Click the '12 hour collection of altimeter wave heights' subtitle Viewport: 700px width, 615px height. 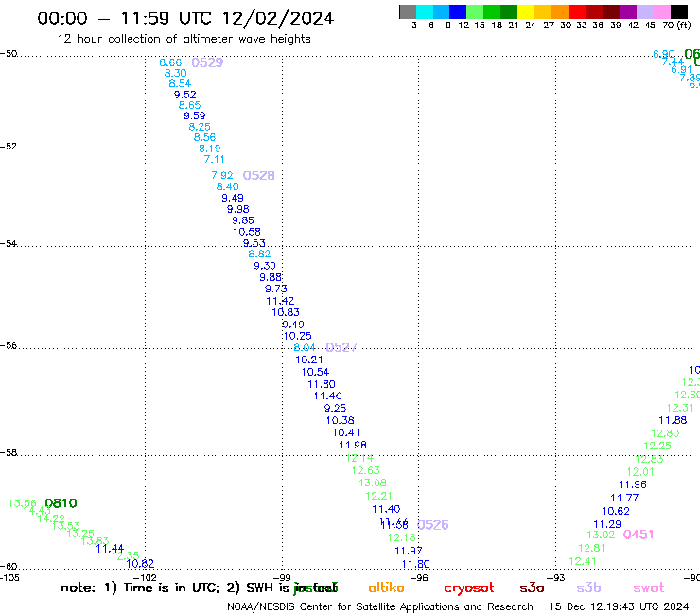[x=184, y=39]
